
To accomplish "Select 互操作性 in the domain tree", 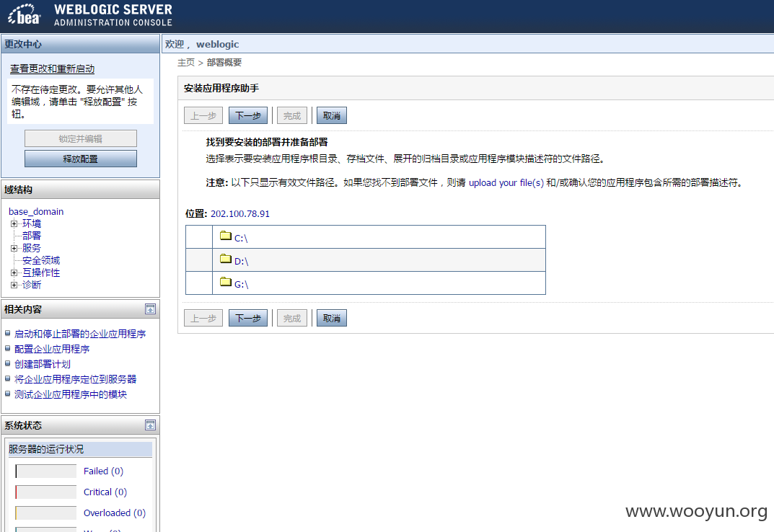I will [x=41, y=272].
